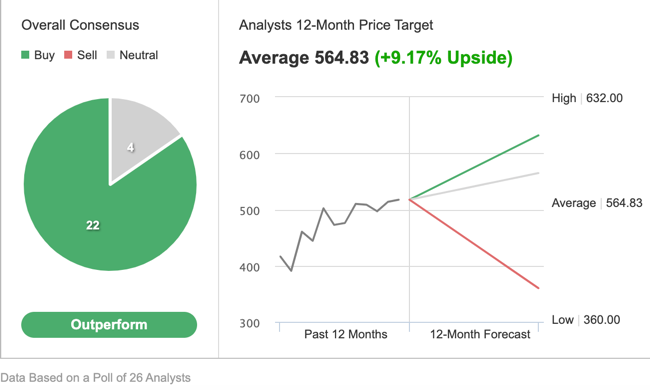Click the +9.17% Upside green text

pos(443,58)
